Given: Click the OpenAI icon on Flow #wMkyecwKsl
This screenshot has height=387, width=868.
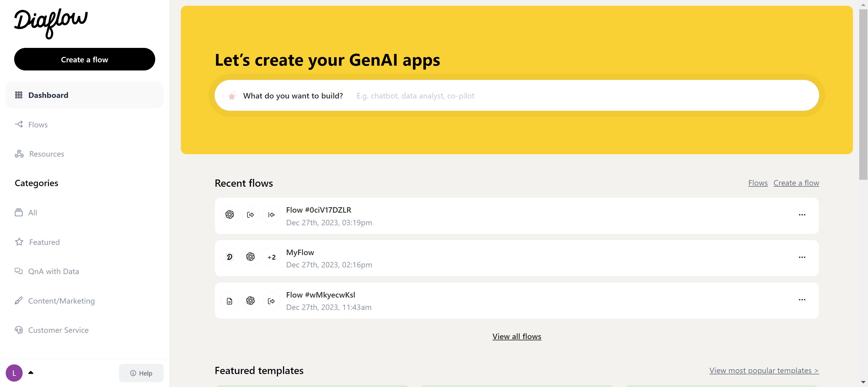Looking at the screenshot, I should [x=250, y=301].
